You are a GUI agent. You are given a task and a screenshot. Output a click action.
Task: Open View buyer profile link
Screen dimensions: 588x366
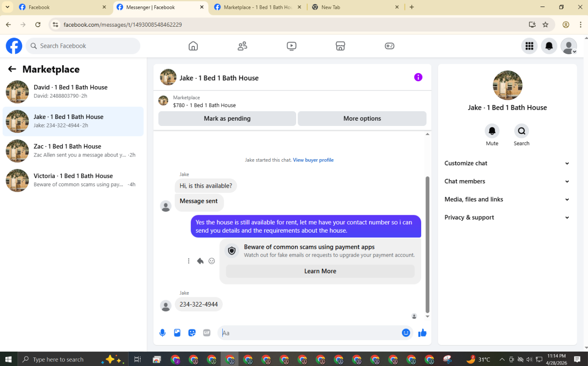(313, 160)
